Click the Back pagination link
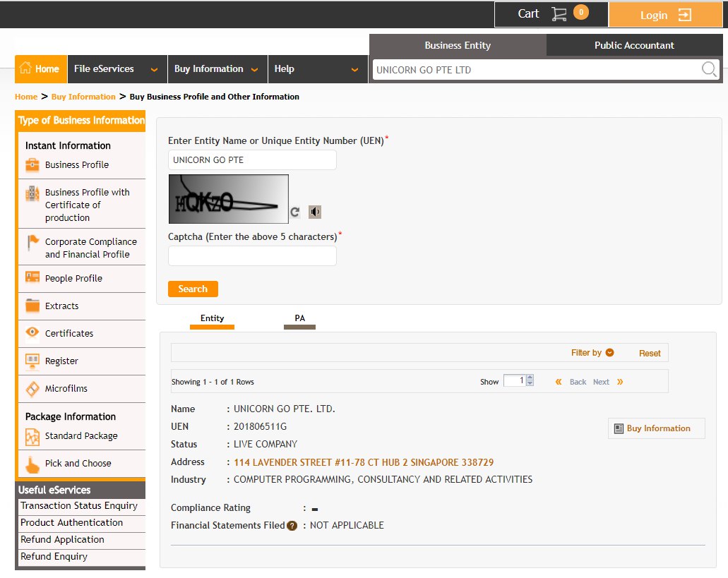Viewport: 728px width, 578px height. [x=578, y=382]
